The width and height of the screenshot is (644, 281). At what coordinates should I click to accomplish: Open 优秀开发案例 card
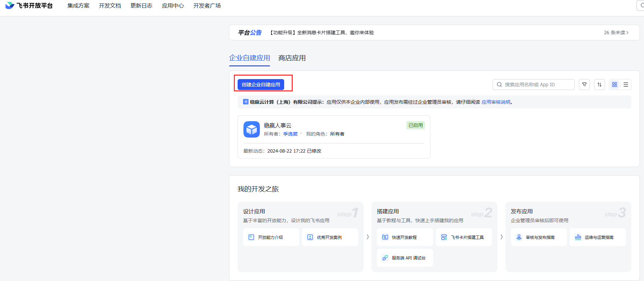[x=330, y=237]
